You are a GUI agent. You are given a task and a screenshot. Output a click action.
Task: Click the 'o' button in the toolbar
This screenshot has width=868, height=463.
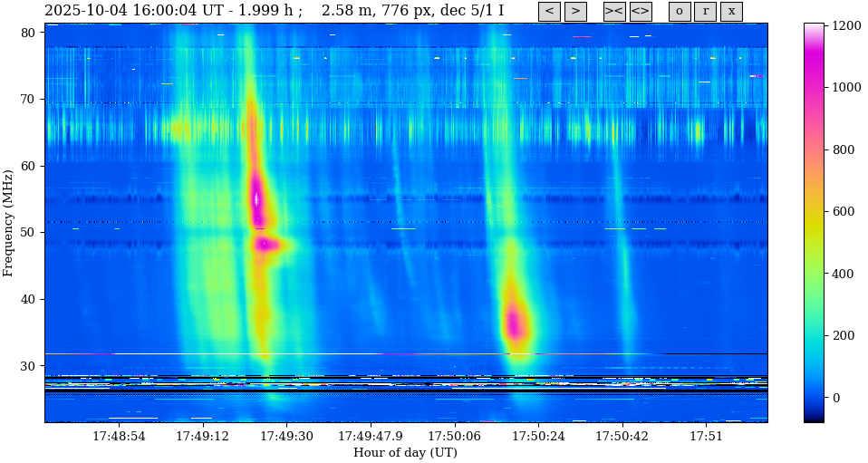[x=680, y=12]
